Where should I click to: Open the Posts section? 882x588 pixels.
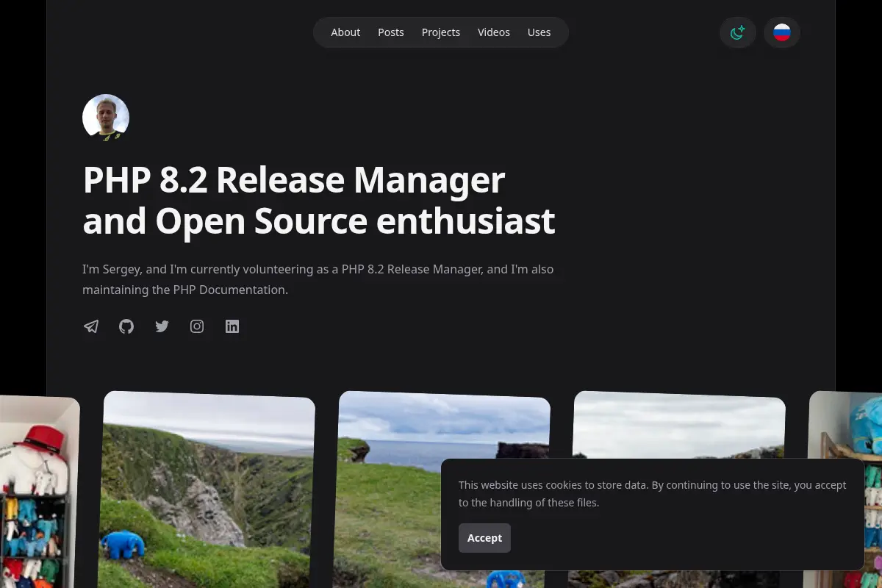coord(391,32)
